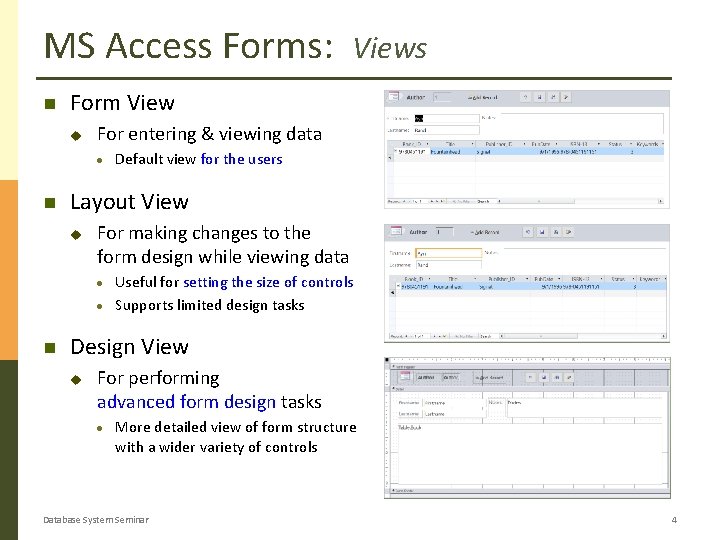
Task: Click the 'Form View' heading text
Action: click(123, 103)
